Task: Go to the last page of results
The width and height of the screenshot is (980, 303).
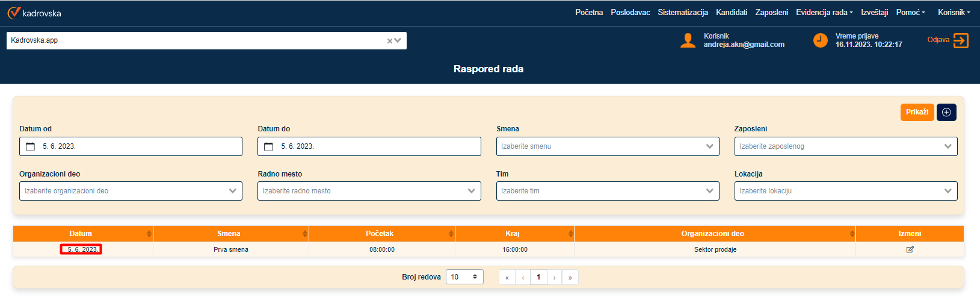Action: pos(570,277)
